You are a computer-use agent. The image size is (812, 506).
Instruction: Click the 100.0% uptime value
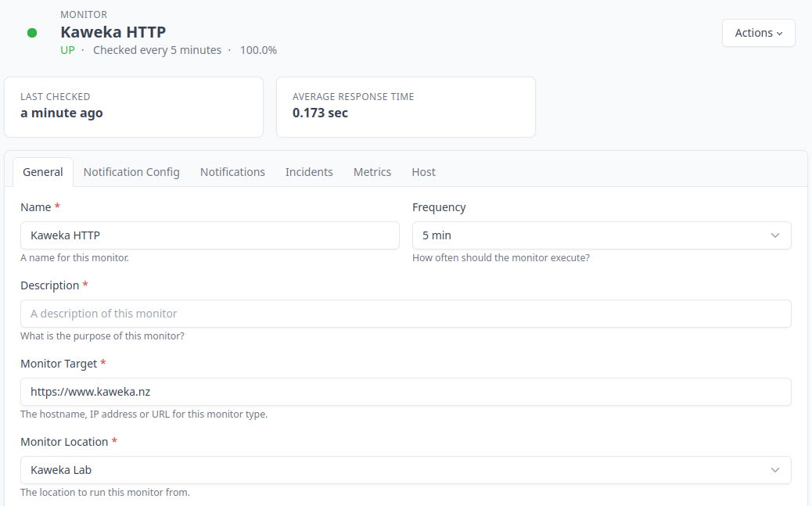pyautogui.click(x=258, y=50)
